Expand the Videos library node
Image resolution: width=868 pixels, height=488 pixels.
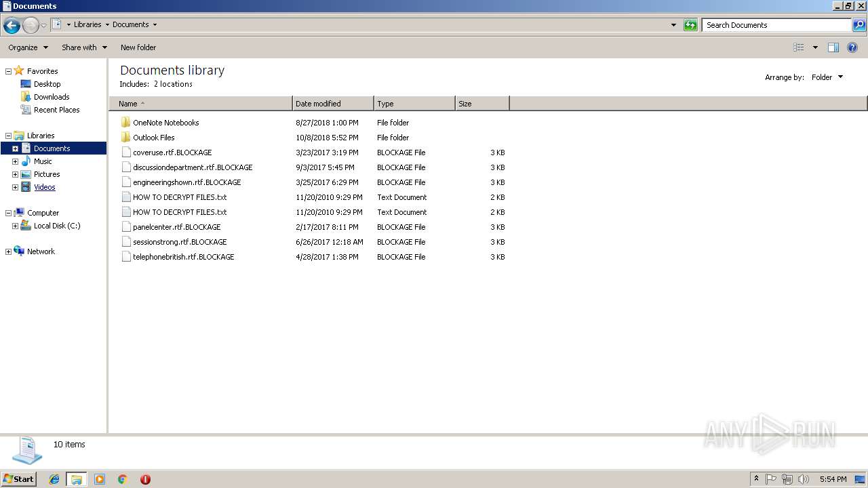15,187
